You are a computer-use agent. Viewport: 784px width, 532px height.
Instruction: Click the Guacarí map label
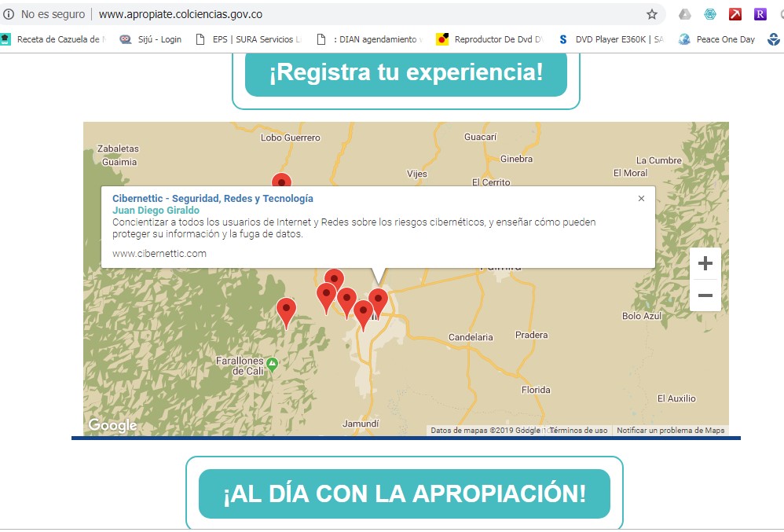coord(481,137)
